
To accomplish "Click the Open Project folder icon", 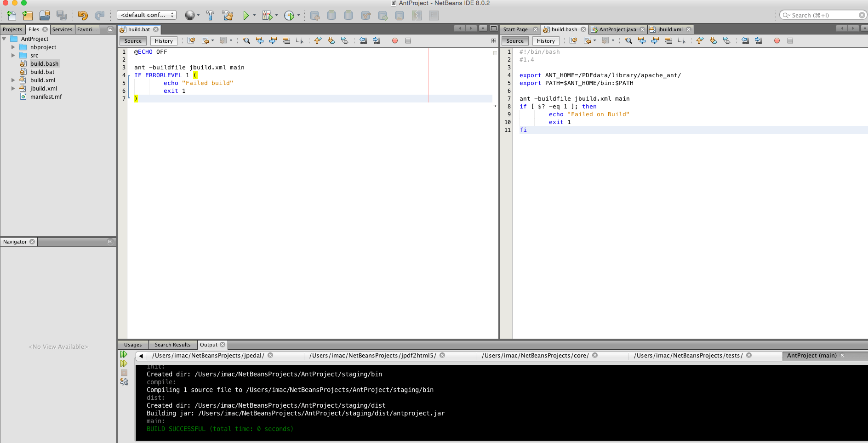I will [45, 16].
